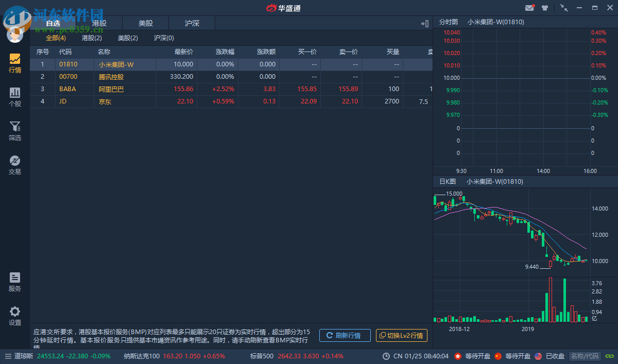
Task: Open the 设置 settings section
Action: pyautogui.click(x=15, y=316)
